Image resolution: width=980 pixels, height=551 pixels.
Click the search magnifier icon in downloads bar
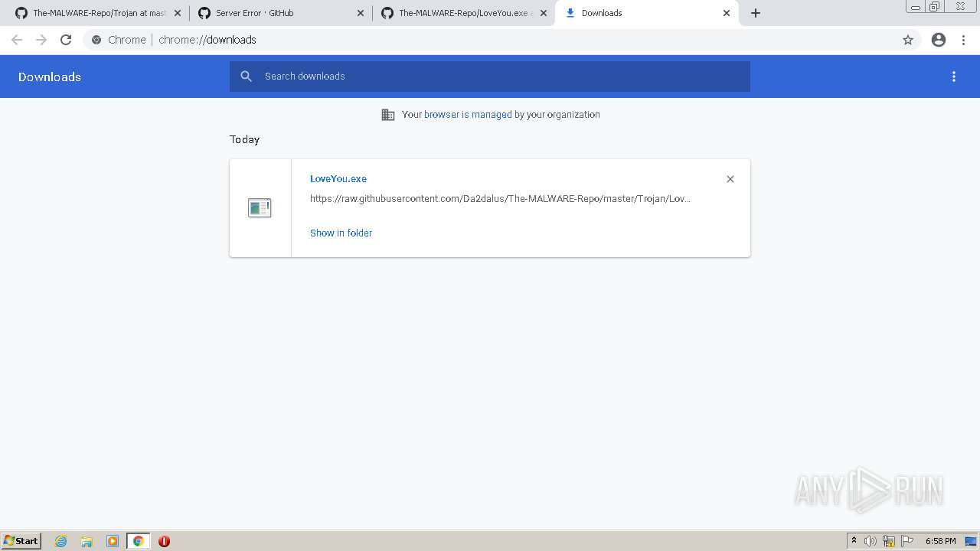[246, 77]
